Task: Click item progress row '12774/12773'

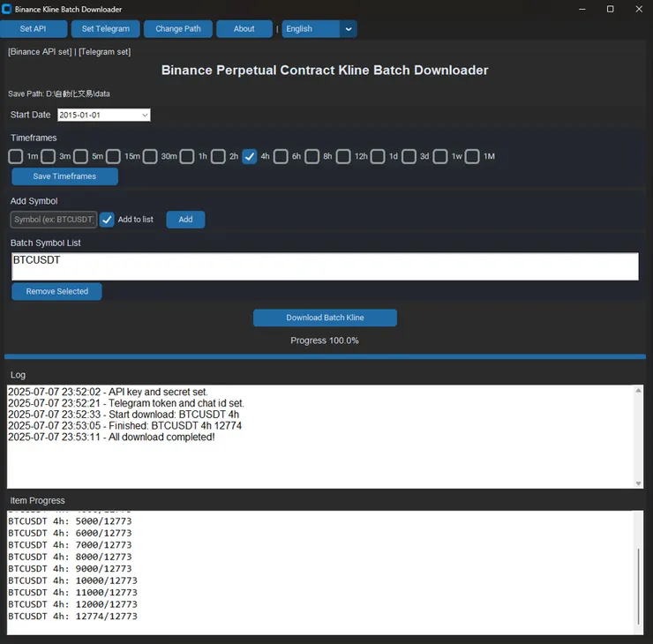Action: [72, 616]
